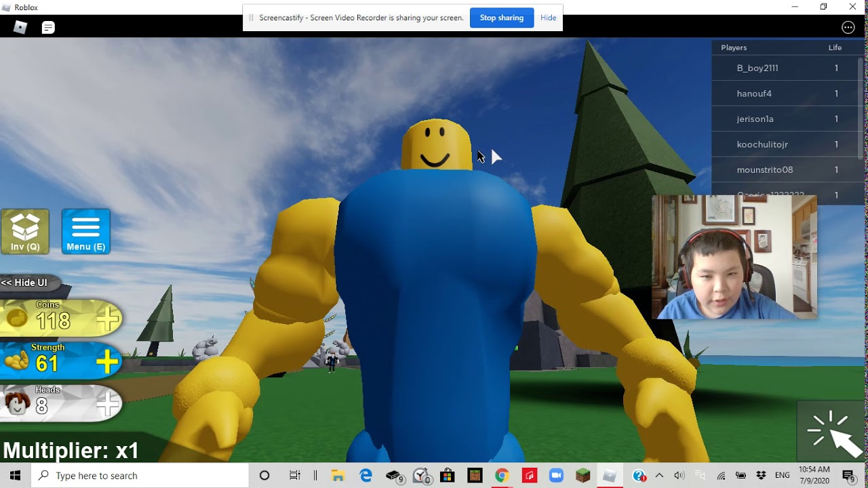
Task: Open the Windows Start menu
Action: [16, 476]
